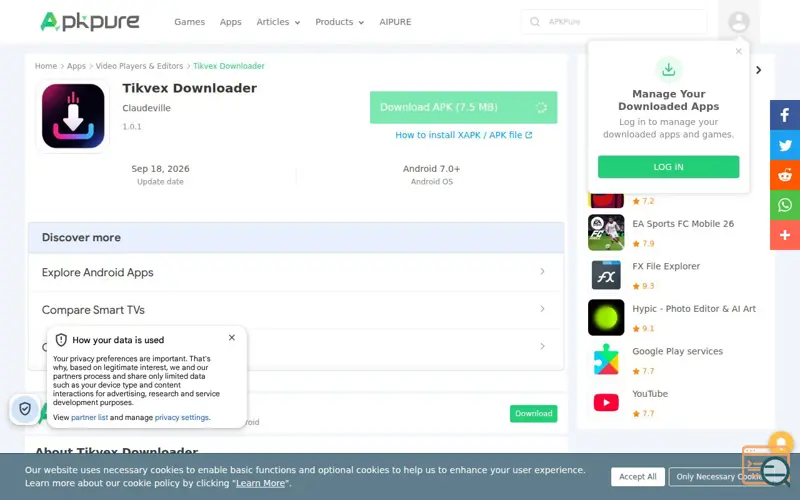
Task: Go to Video Players & Editors breadcrumb
Action: [139, 66]
